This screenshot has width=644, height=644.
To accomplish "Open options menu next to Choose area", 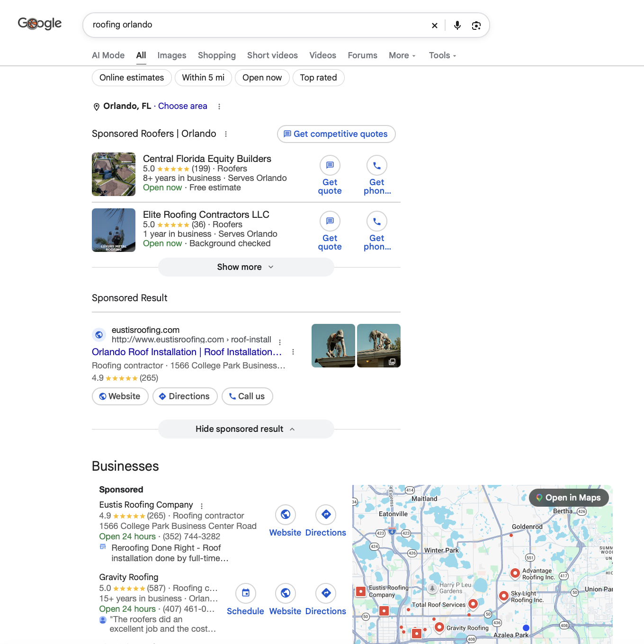I will (219, 107).
